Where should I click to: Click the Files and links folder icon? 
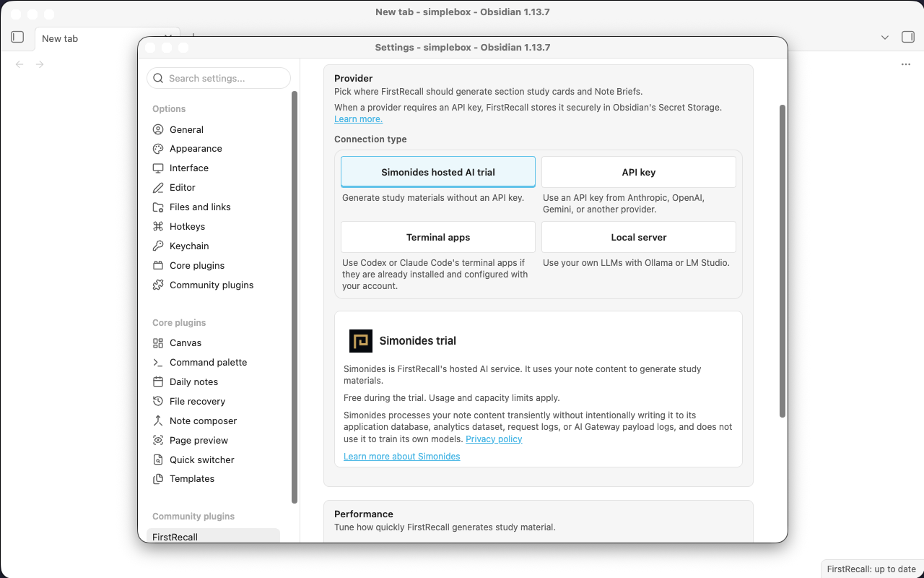click(158, 207)
